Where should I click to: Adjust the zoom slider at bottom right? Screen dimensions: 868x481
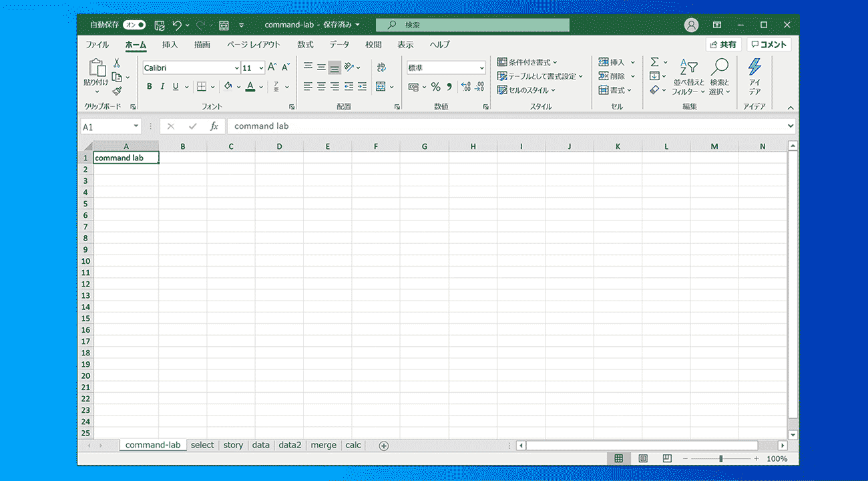721,459
